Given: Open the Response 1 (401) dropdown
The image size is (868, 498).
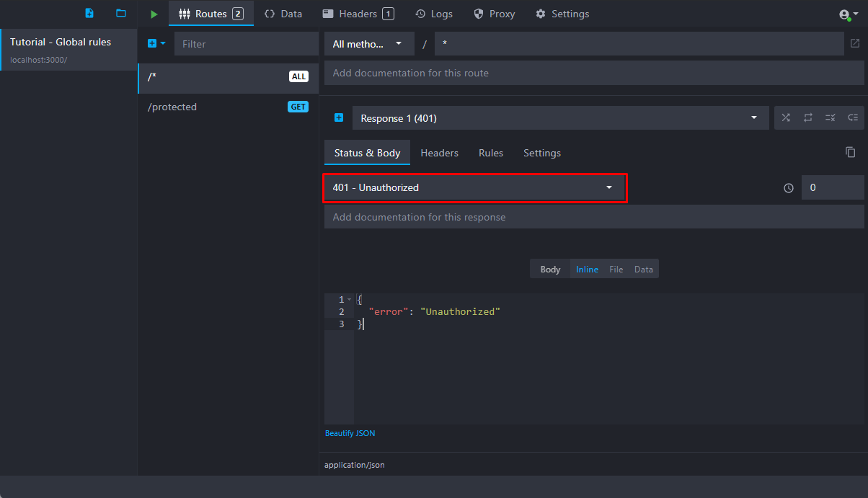Looking at the screenshot, I should click(x=560, y=118).
